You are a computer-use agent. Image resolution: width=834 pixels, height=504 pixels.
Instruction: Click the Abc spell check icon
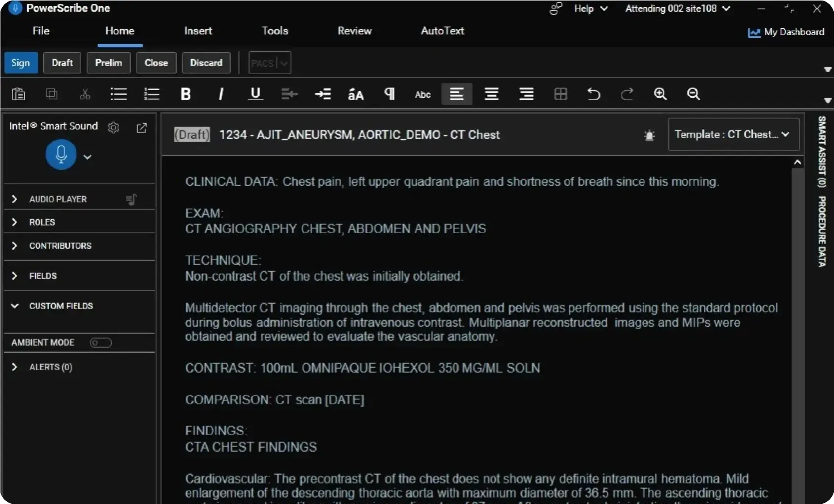coord(422,94)
